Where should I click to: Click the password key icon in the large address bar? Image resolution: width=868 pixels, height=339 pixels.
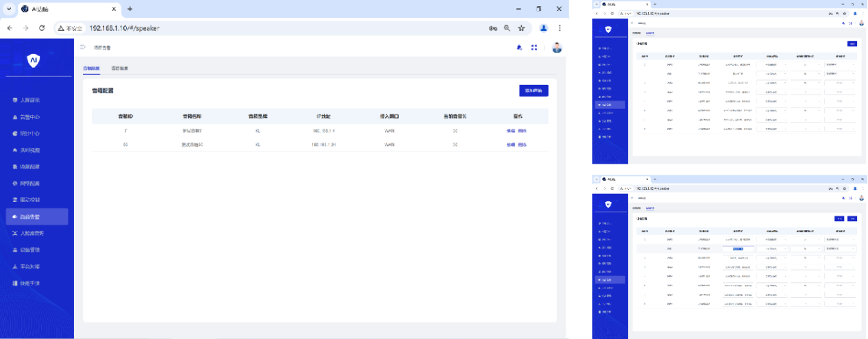tap(493, 28)
